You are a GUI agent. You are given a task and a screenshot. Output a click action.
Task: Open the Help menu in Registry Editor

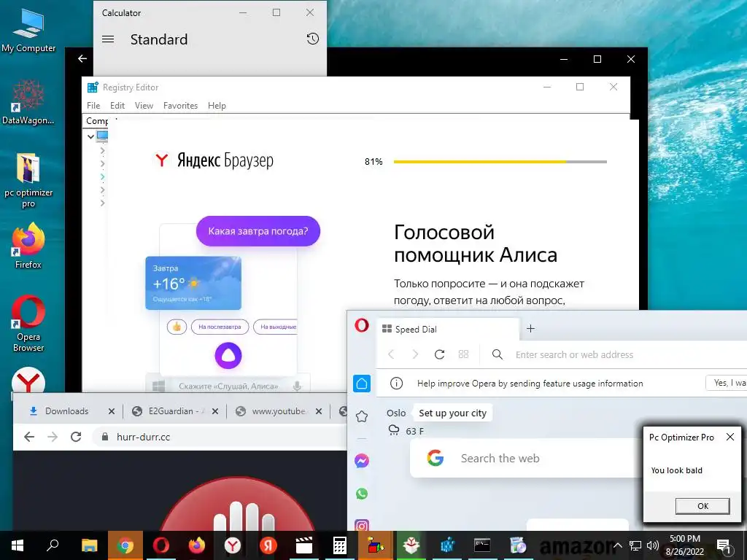tap(217, 105)
